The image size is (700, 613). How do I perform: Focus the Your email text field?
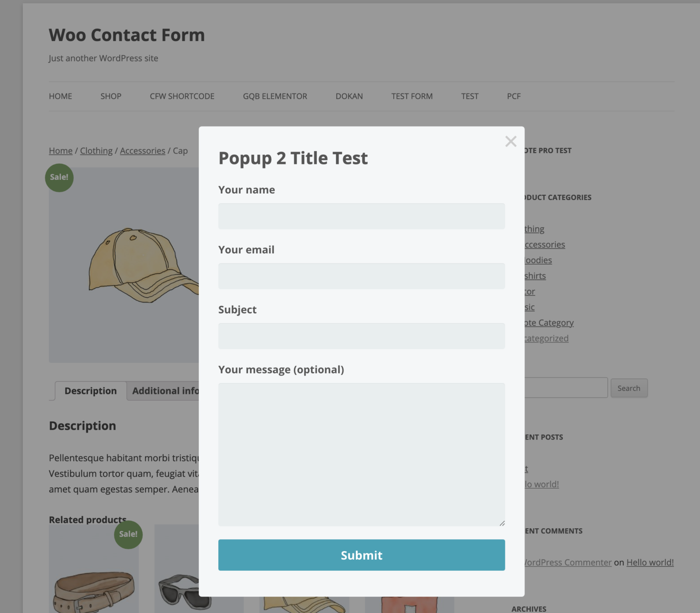361,276
